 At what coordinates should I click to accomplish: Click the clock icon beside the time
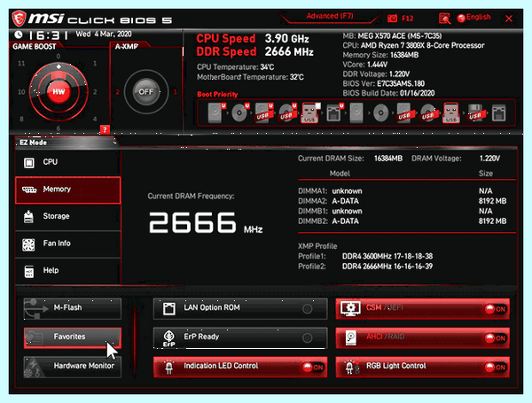(x=19, y=35)
